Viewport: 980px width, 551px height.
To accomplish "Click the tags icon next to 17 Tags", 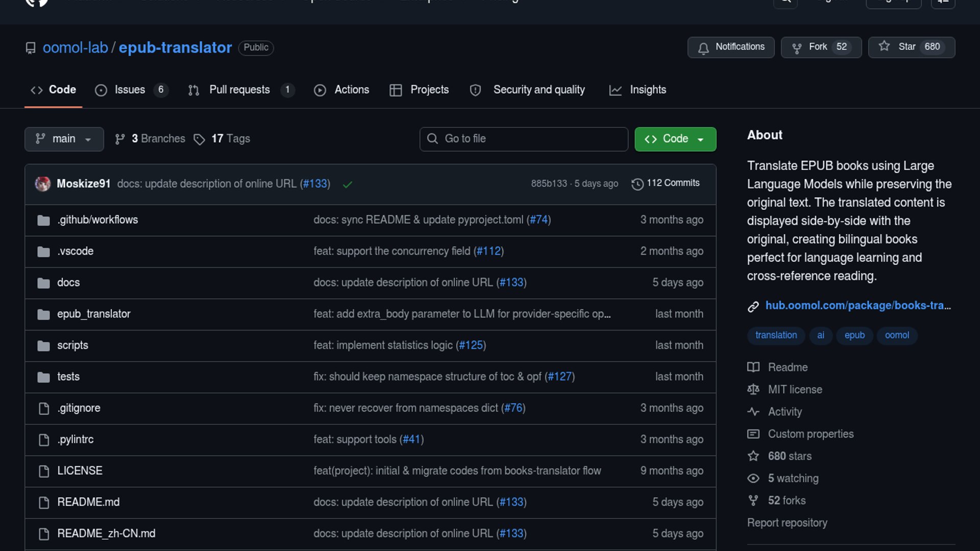I will click(199, 139).
